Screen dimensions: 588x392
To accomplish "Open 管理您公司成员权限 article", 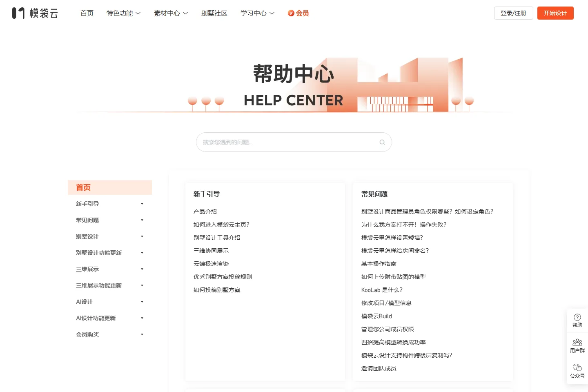I will point(388,329).
